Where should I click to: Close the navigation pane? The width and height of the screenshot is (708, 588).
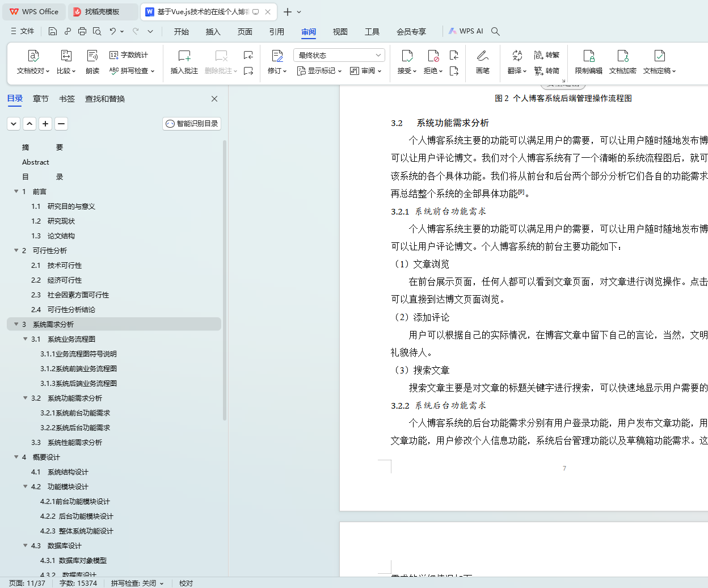click(x=214, y=99)
